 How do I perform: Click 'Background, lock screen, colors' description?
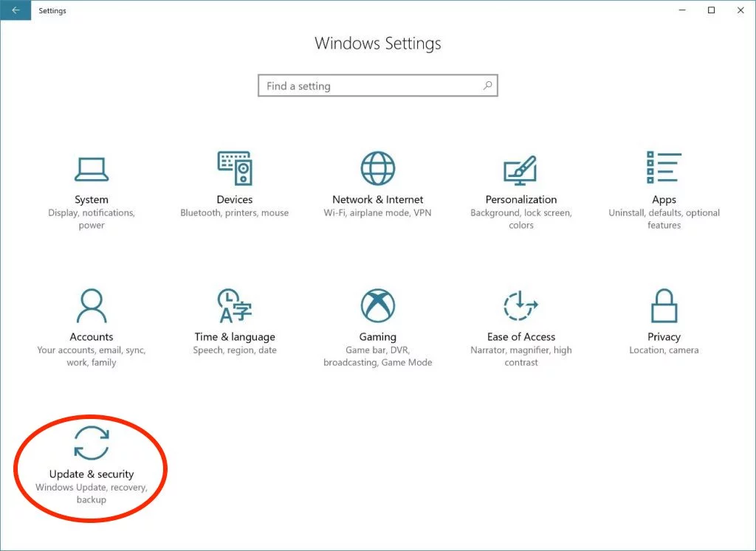tap(520, 218)
